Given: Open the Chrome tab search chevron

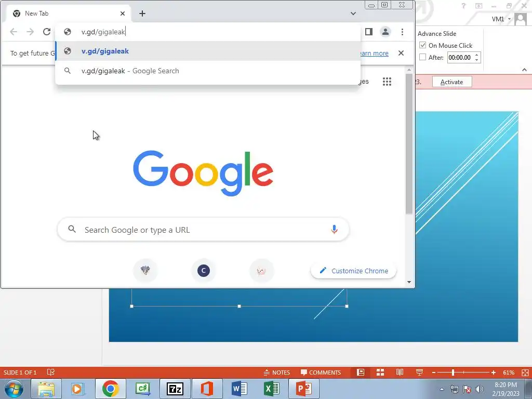Looking at the screenshot, I should [x=353, y=14].
